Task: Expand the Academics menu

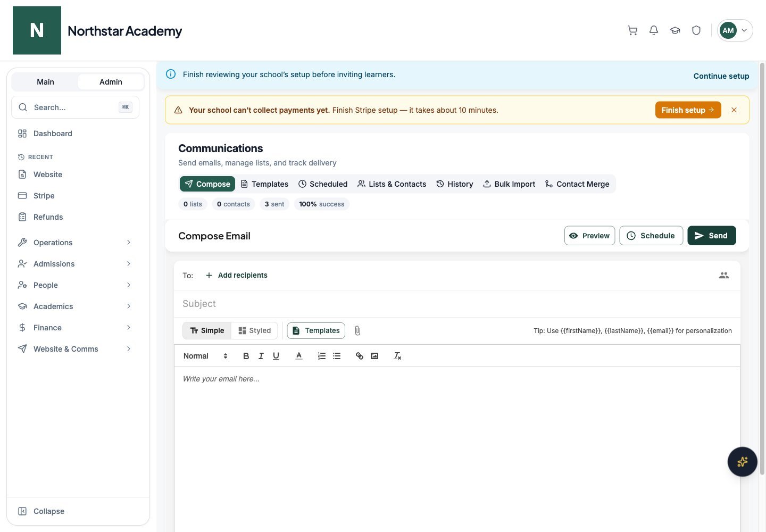Action: (74, 306)
